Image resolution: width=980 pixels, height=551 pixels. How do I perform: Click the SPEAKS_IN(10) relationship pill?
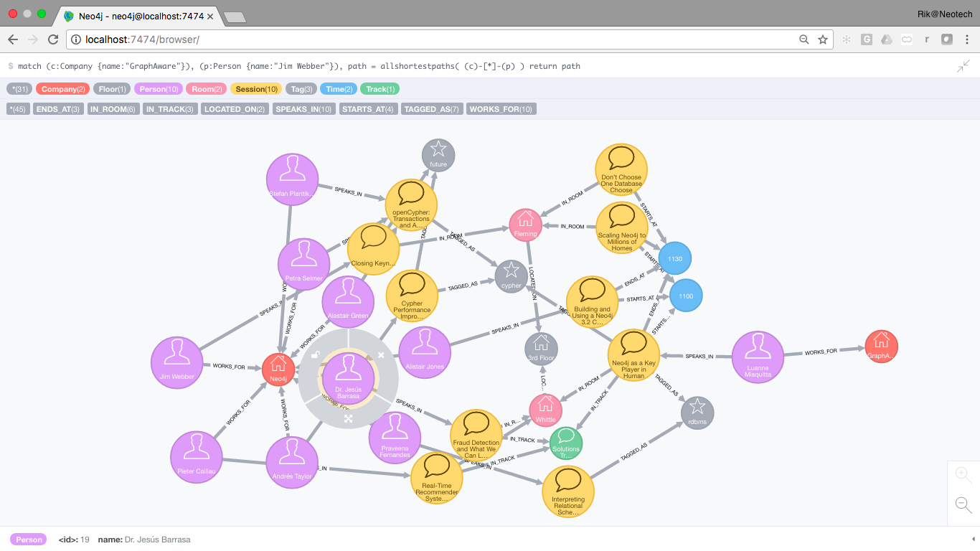click(x=304, y=109)
